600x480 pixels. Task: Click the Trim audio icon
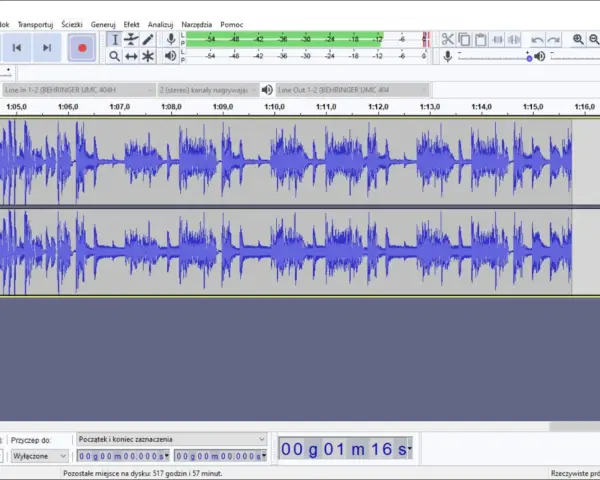(497, 39)
